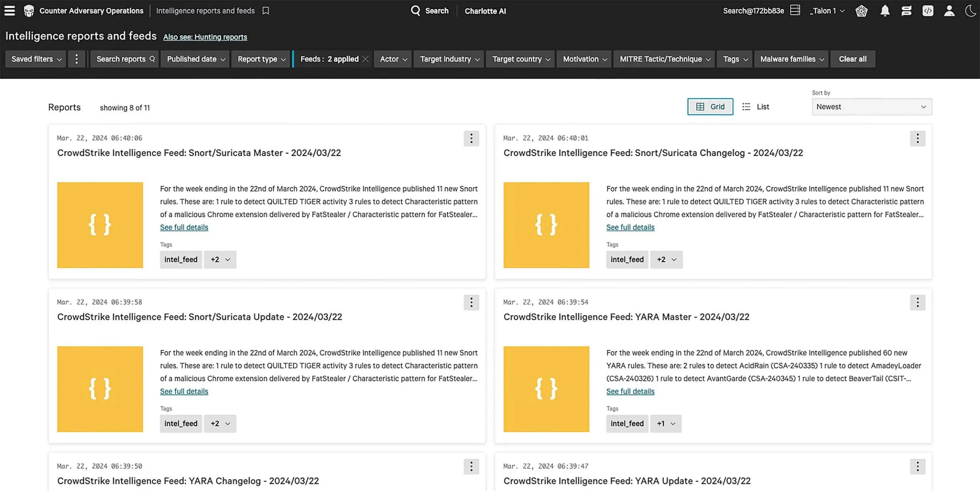The height and width of the screenshot is (491, 980).
Task: Click intel_feed tag on Snort/Suricata Changelog card
Action: 627,259
